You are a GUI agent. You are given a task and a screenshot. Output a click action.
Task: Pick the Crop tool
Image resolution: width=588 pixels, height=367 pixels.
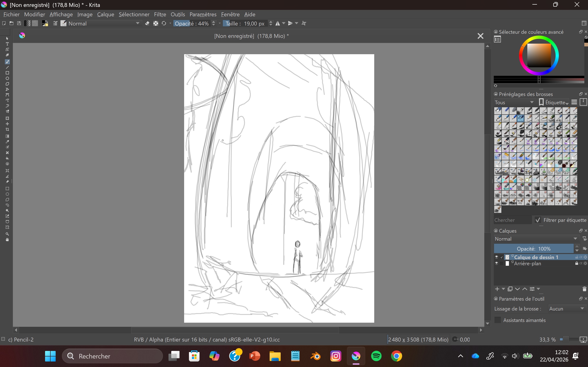click(7, 129)
